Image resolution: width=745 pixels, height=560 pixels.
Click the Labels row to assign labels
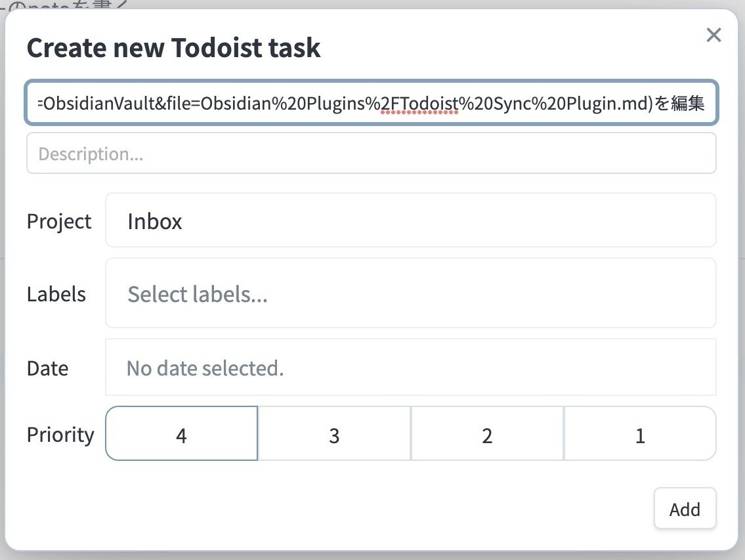[x=411, y=293]
